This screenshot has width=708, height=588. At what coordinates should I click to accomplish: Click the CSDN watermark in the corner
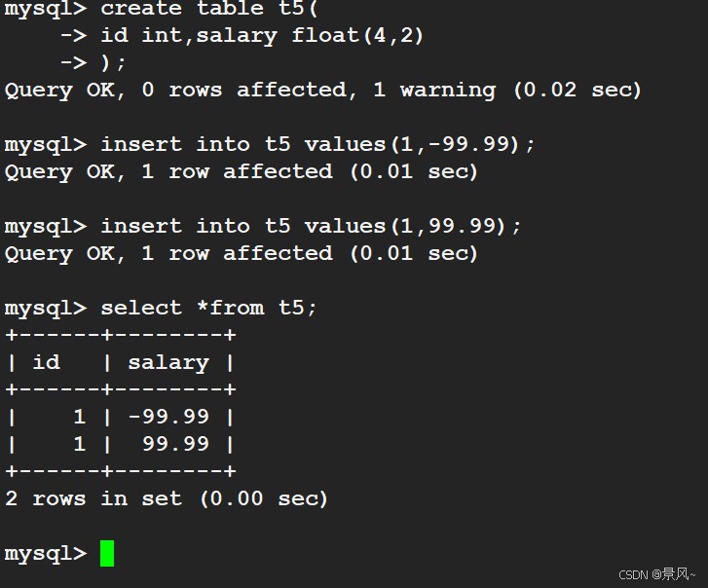click(656, 574)
